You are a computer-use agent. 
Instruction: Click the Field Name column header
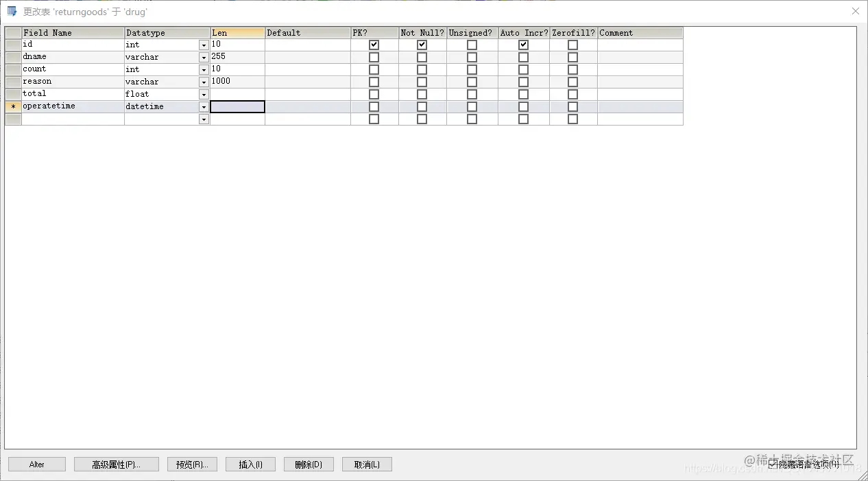pyautogui.click(x=73, y=32)
